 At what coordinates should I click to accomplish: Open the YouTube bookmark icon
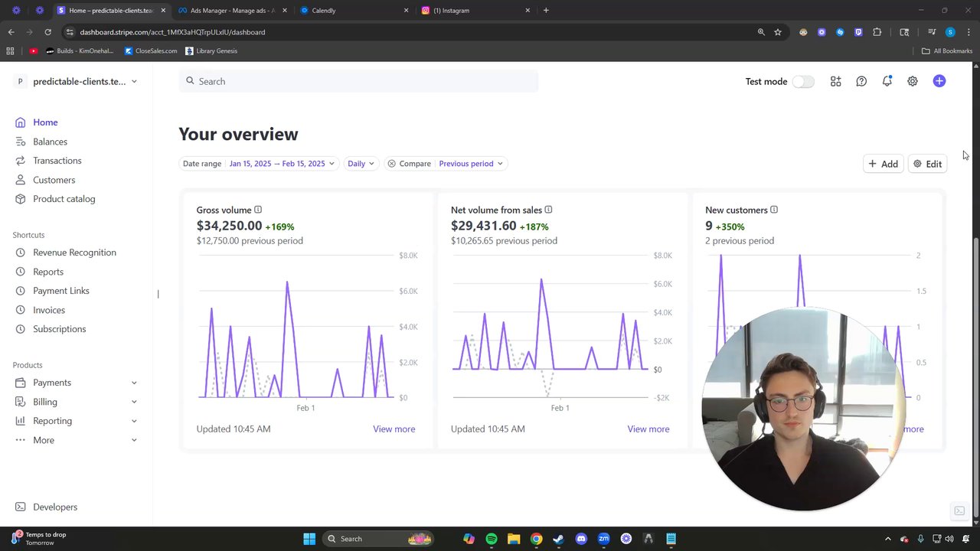click(x=33, y=51)
